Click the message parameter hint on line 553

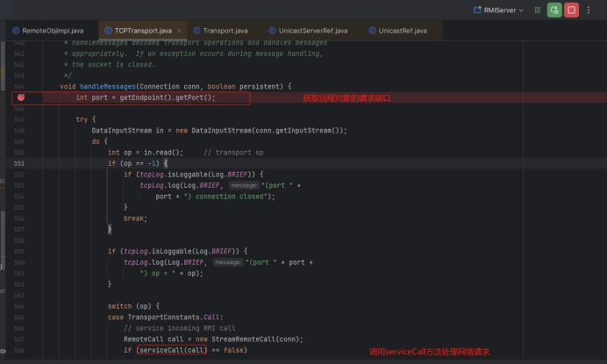(242, 185)
